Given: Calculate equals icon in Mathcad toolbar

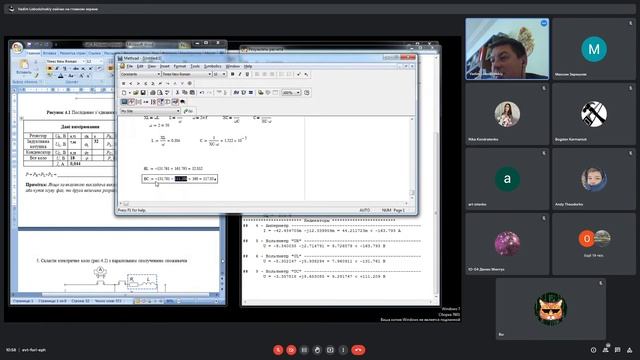Looking at the screenshot, I should (251, 93).
